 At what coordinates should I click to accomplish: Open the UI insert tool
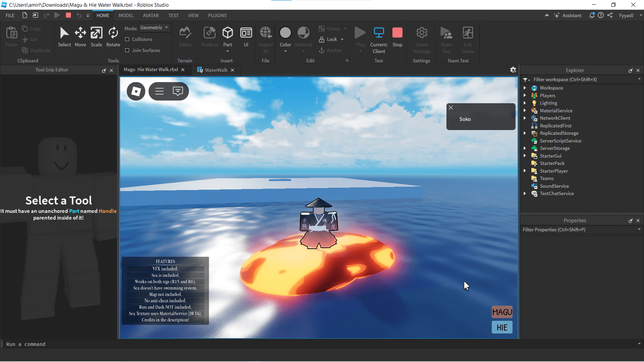[x=246, y=37]
